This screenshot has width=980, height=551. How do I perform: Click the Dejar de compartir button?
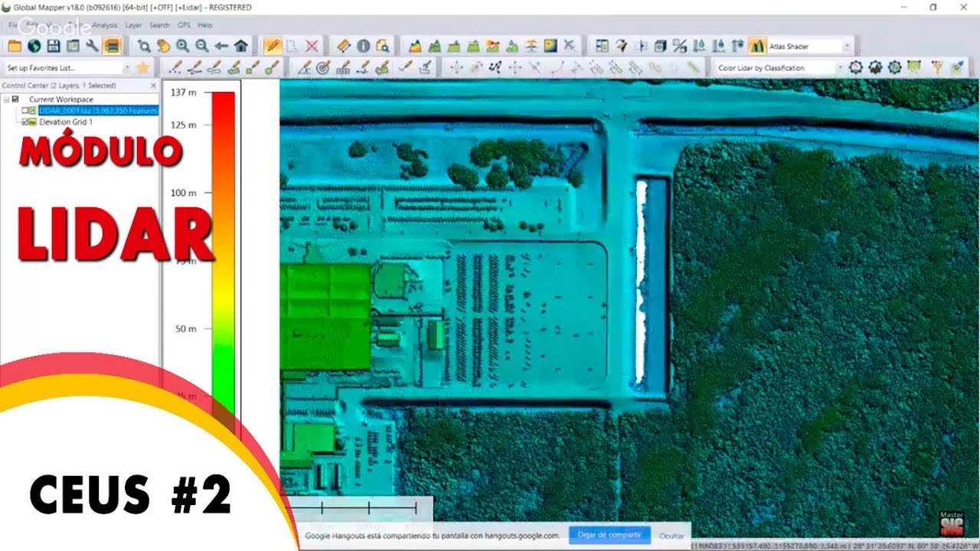[609, 535]
